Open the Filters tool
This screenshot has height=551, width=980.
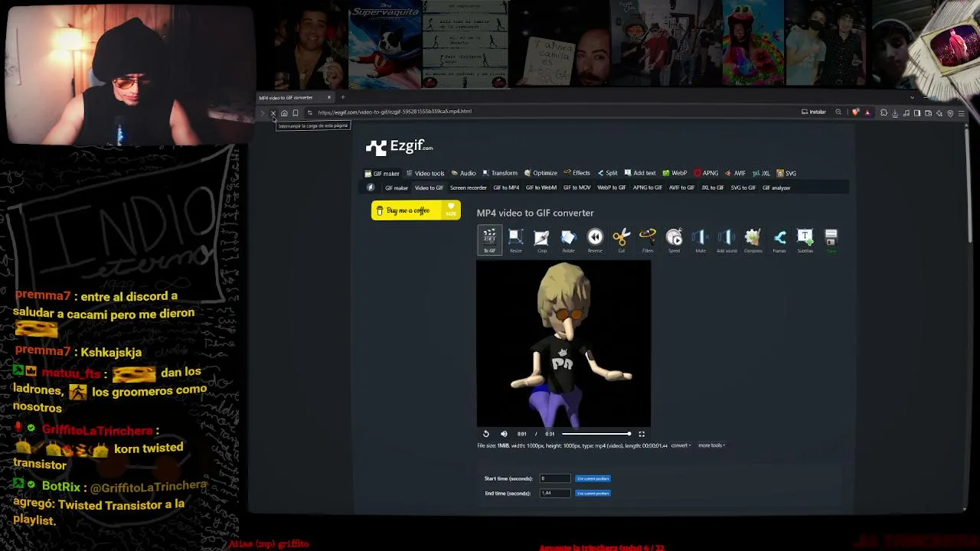click(x=648, y=240)
